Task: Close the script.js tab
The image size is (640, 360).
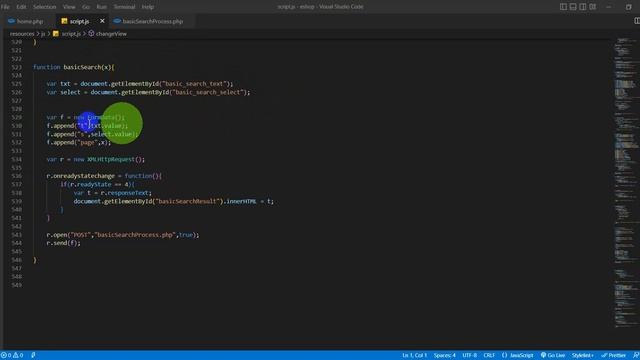Action: point(102,21)
